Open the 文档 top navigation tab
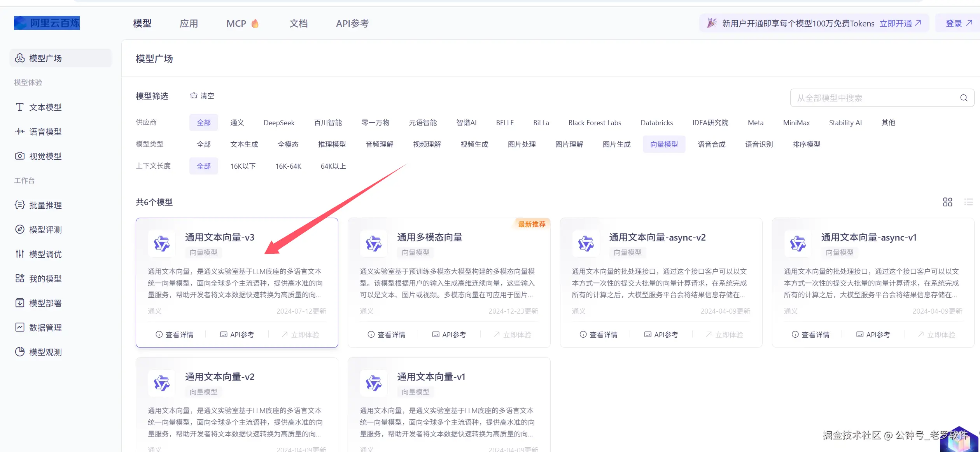This screenshot has width=980, height=452. click(x=298, y=24)
